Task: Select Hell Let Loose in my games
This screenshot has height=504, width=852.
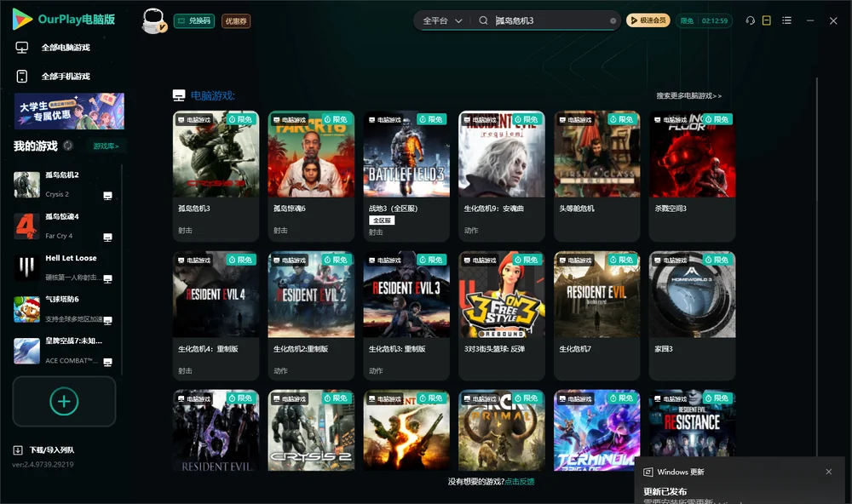Action: (x=64, y=267)
